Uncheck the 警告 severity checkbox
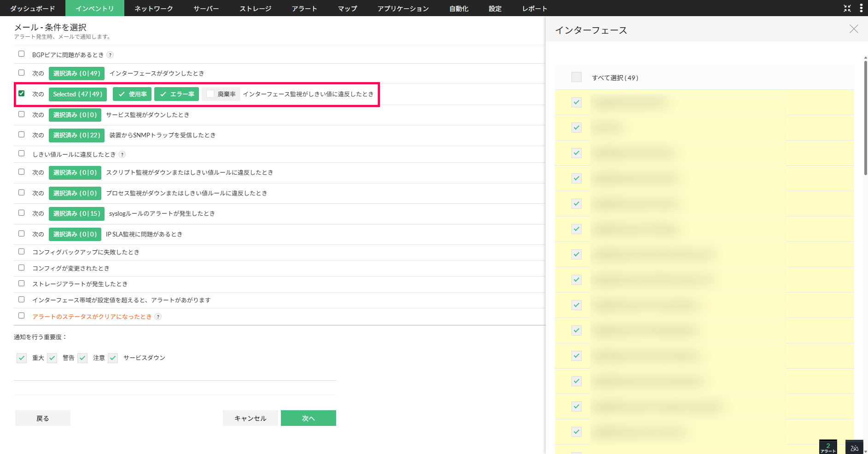Screen dimensions: 868x454 pos(52,358)
